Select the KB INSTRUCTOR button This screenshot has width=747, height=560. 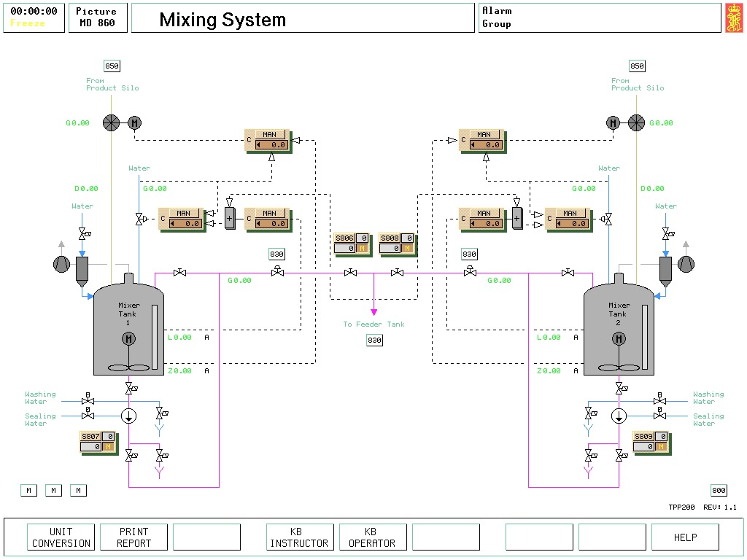(300, 537)
